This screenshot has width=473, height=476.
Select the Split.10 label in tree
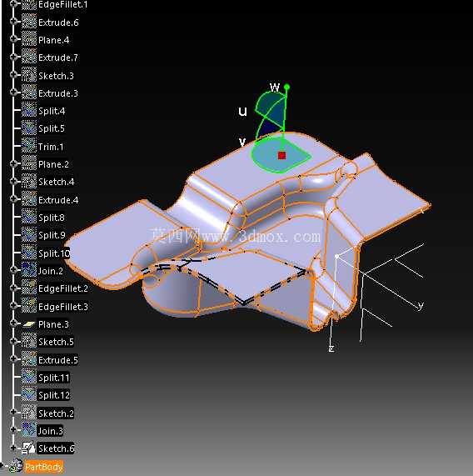point(54,253)
